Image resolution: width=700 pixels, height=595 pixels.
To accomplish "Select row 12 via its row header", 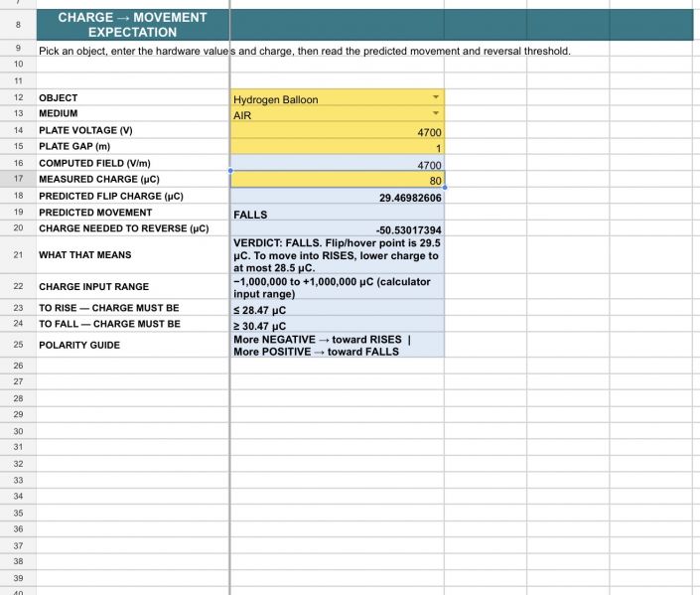I will click(x=18, y=97).
